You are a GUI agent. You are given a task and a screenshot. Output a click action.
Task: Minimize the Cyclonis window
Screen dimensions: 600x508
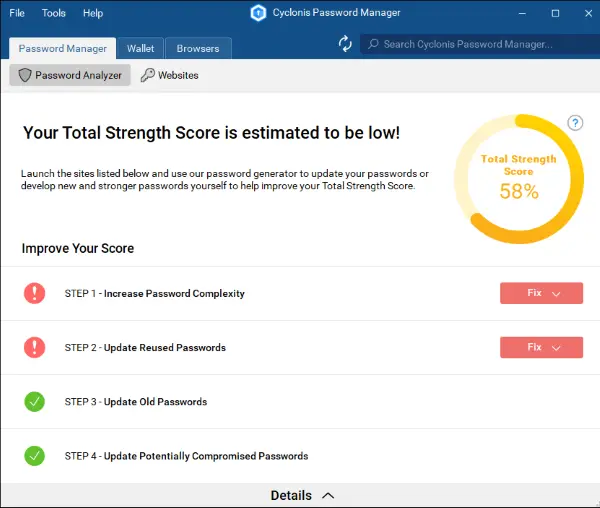point(522,13)
